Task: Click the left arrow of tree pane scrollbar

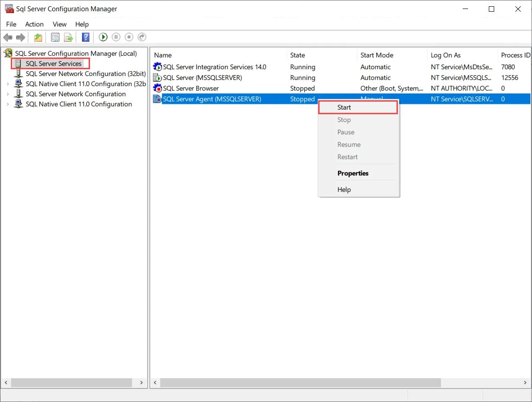Action: 6,383
